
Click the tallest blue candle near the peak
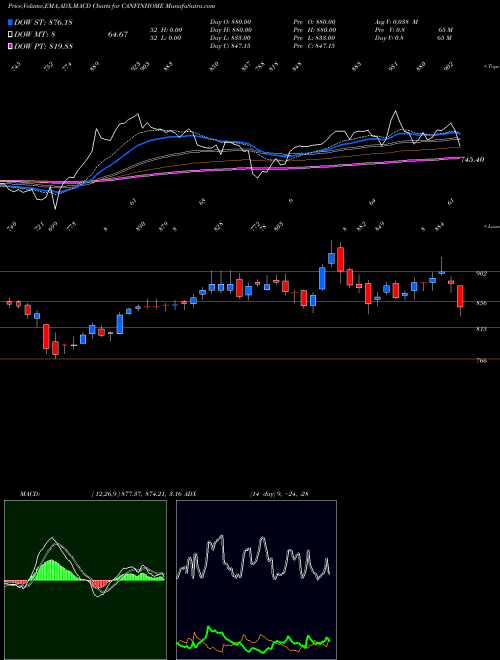pyautogui.click(x=322, y=278)
